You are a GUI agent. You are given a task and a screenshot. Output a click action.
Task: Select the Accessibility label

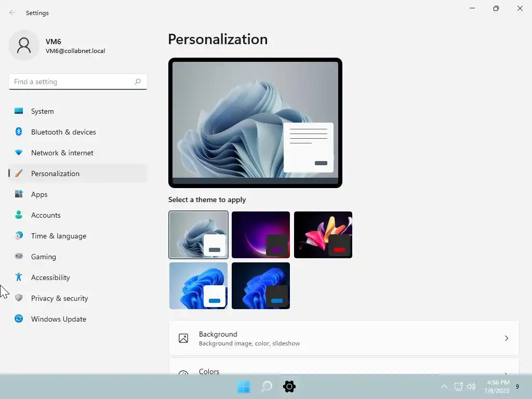50,277
